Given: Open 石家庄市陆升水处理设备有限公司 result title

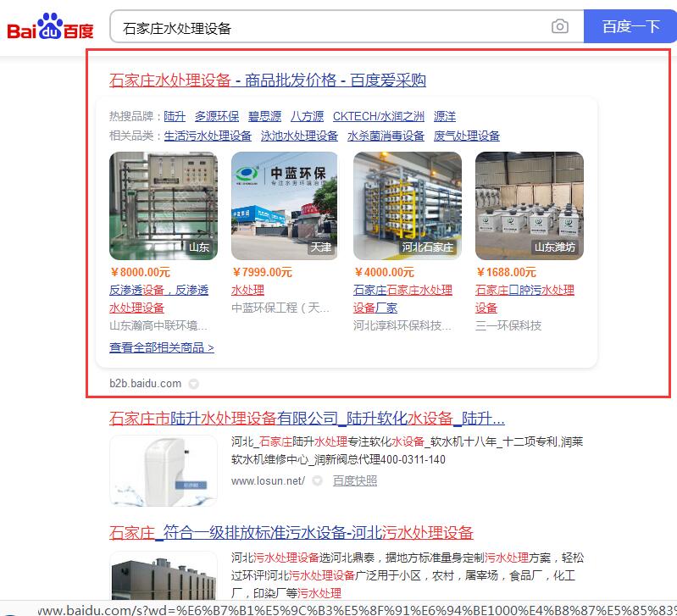Looking at the screenshot, I should tap(307, 419).
